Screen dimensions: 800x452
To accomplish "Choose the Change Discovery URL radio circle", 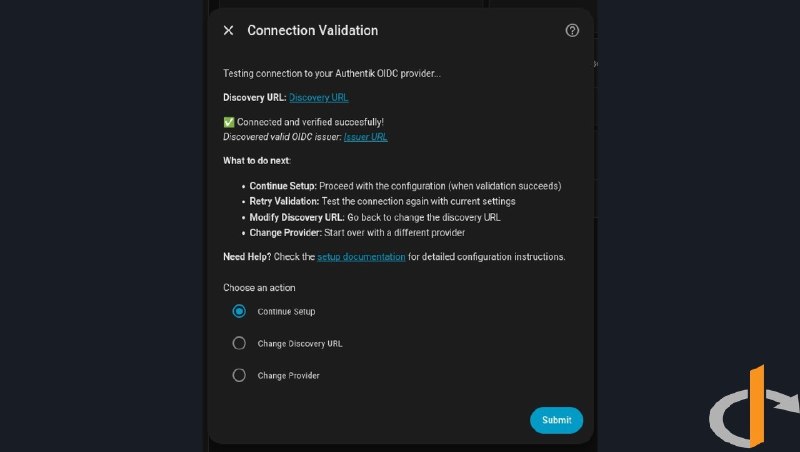I will pos(239,343).
